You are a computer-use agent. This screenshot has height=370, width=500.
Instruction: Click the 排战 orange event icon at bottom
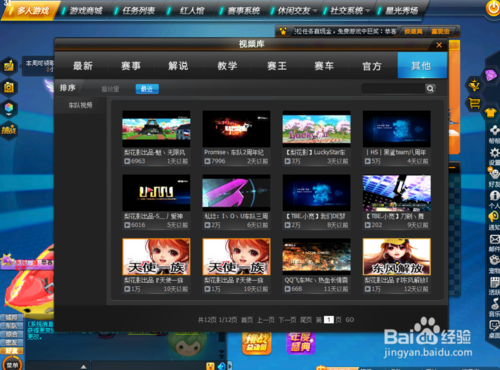pyautogui.click(x=256, y=343)
